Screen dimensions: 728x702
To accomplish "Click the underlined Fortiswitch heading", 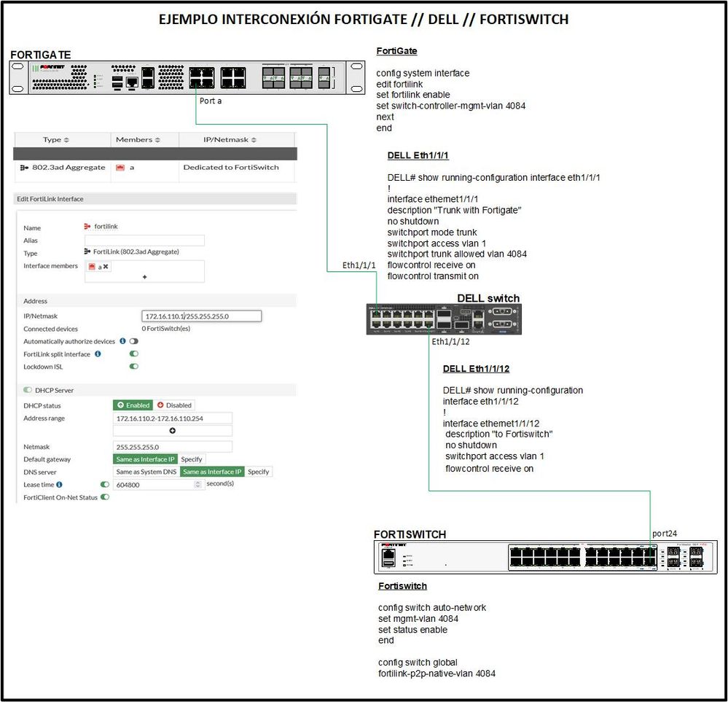I will (x=402, y=586).
